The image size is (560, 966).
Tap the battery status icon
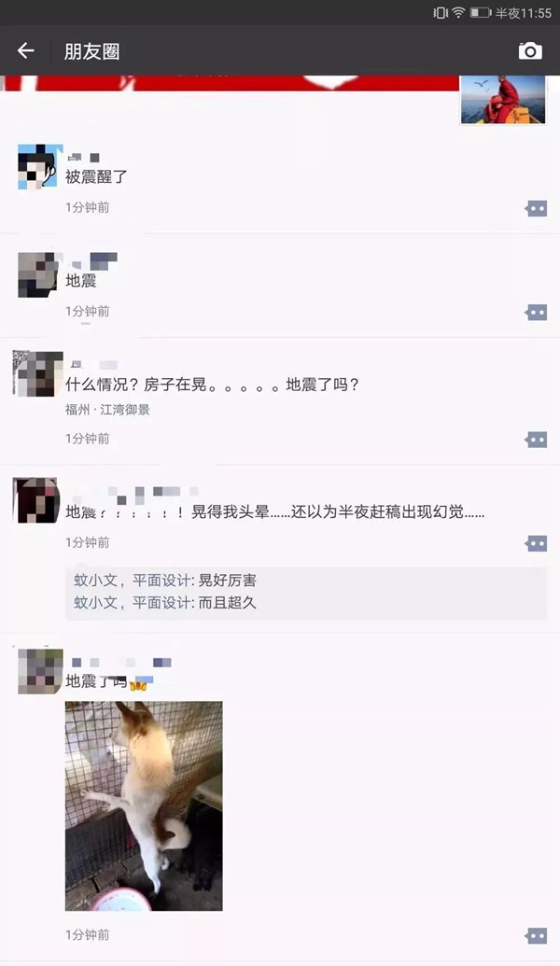(481, 12)
